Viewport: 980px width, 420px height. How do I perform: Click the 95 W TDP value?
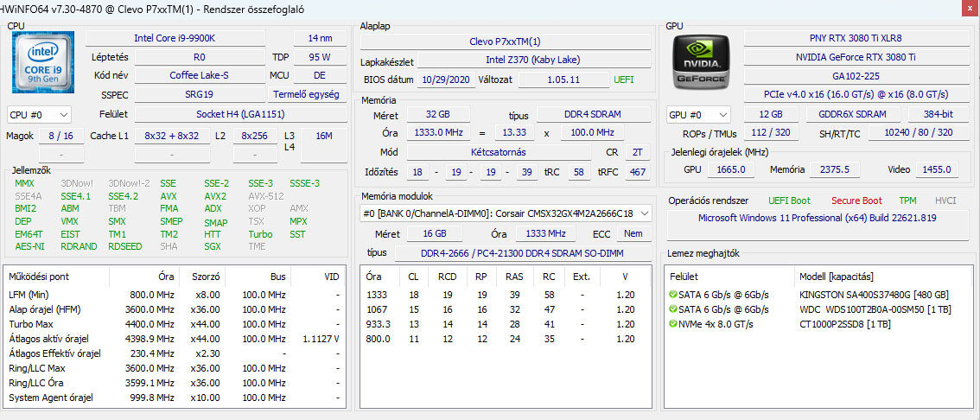pyautogui.click(x=320, y=57)
